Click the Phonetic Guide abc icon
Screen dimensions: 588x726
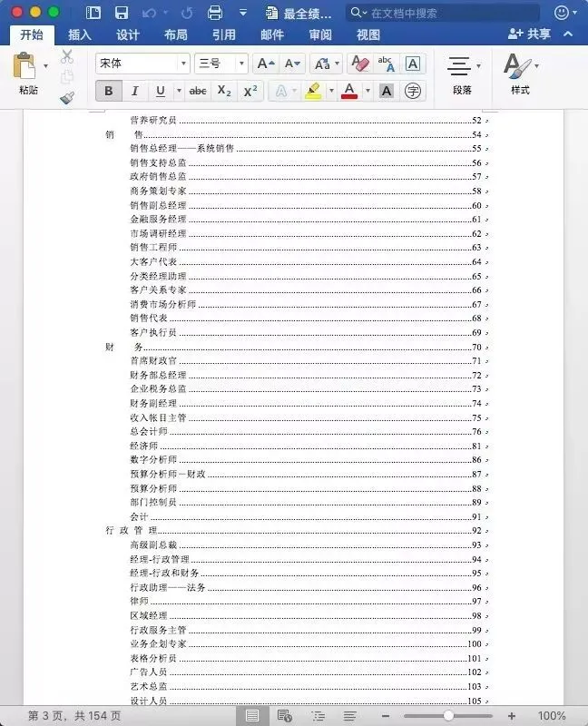coord(387,64)
